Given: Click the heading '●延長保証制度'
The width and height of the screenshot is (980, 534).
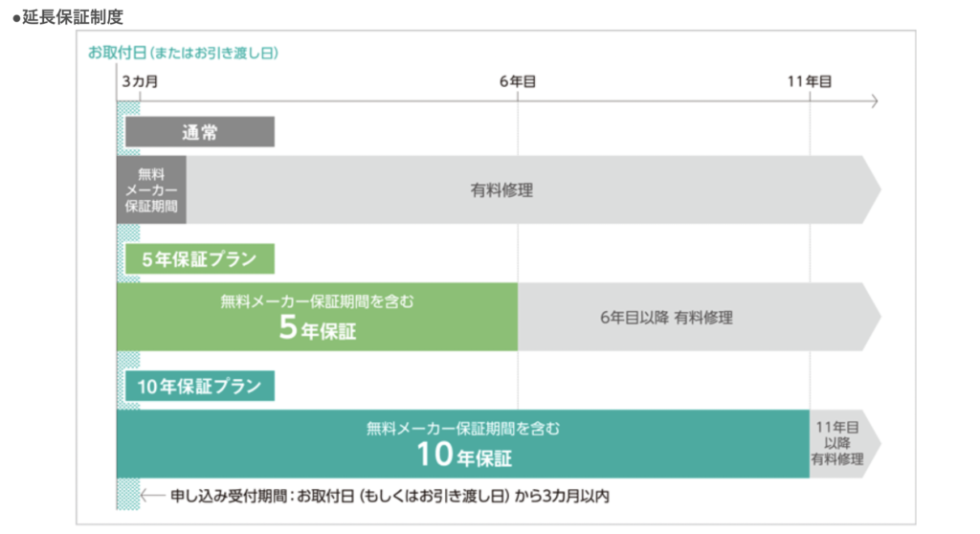Looking at the screenshot, I should 68,17.
